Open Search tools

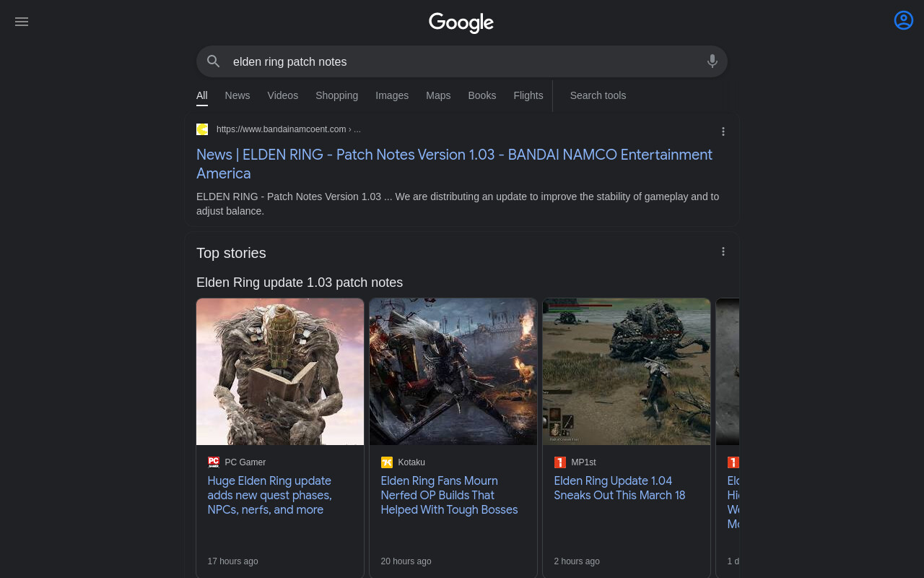[x=598, y=95]
